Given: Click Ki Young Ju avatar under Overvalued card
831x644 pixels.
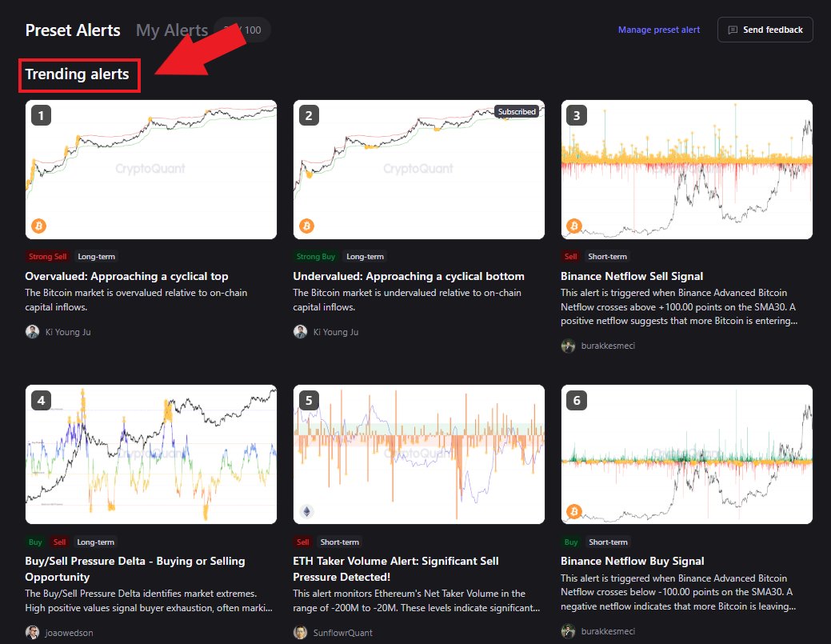Looking at the screenshot, I should coord(32,332).
